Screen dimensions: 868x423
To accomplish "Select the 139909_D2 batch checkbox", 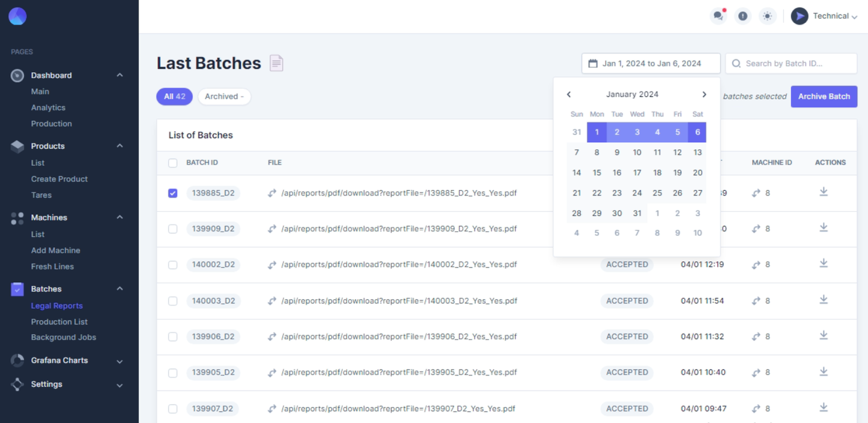I will tap(173, 229).
